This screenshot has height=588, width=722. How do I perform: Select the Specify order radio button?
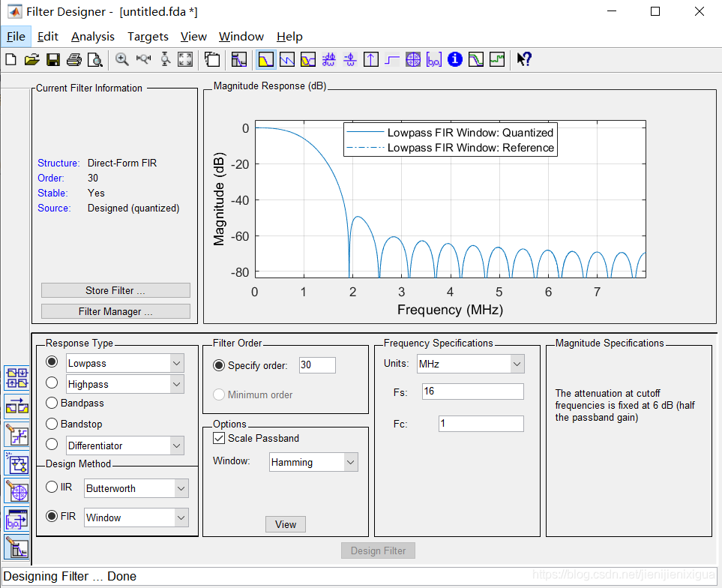tap(219, 365)
